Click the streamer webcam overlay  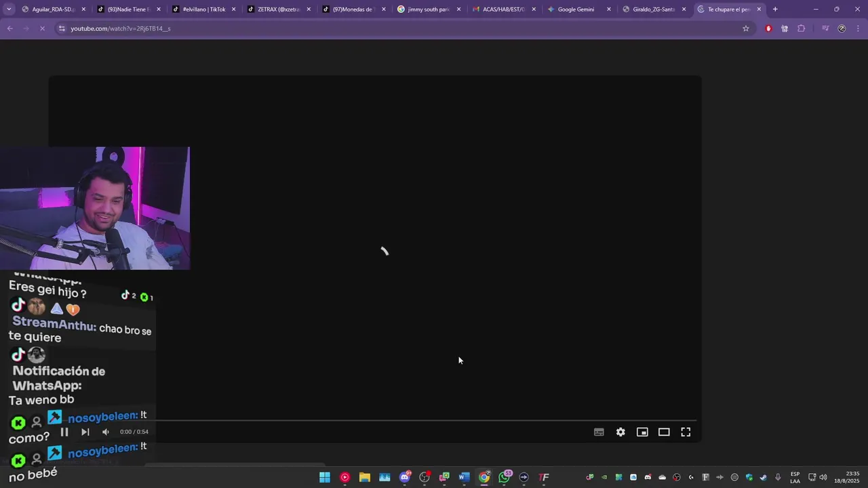point(95,208)
